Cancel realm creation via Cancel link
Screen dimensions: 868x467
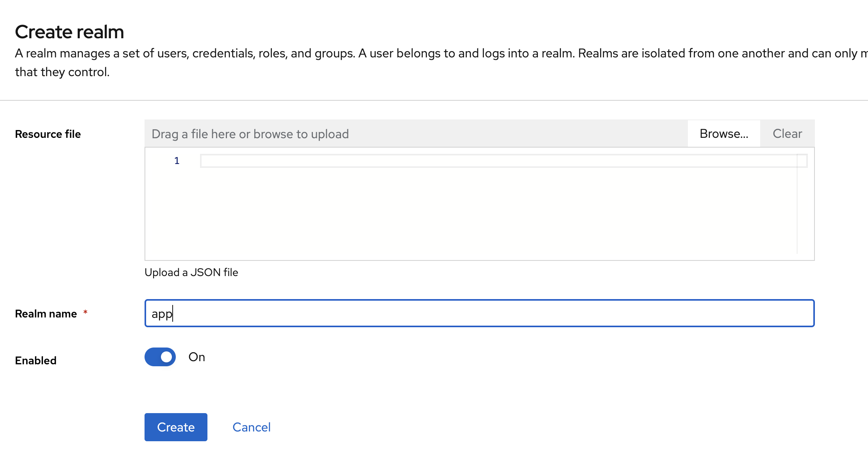click(251, 427)
